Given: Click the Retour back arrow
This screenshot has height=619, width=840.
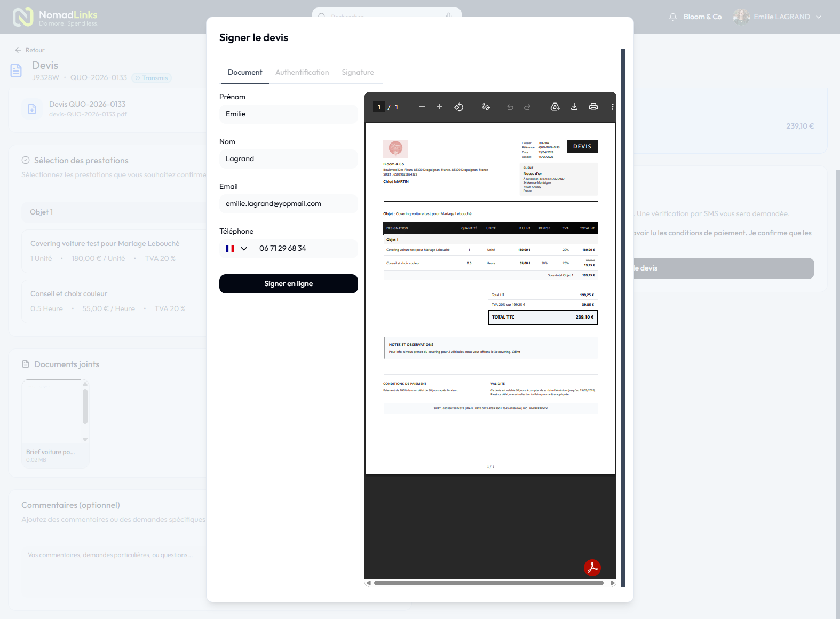Looking at the screenshot, I should 18,50.
